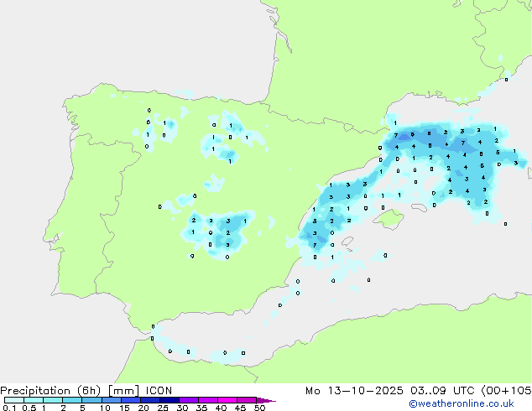This screenshot has width=532, height=411.
Task: Open the weatheronline.co.uk link
Action: click(x=462, y=403)
